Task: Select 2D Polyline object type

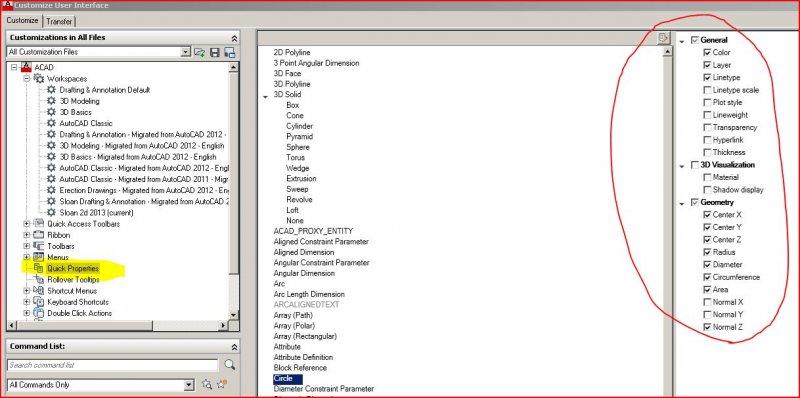Action: coord(292,53)
